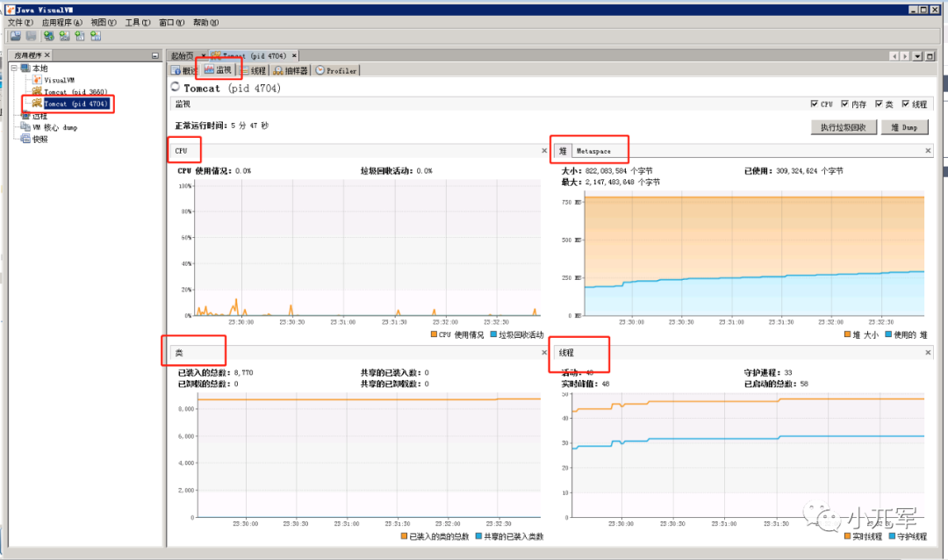Click the 监视 tab's chart icon
Viewport: 948px width, 560px height.
[x=209, y=69]
